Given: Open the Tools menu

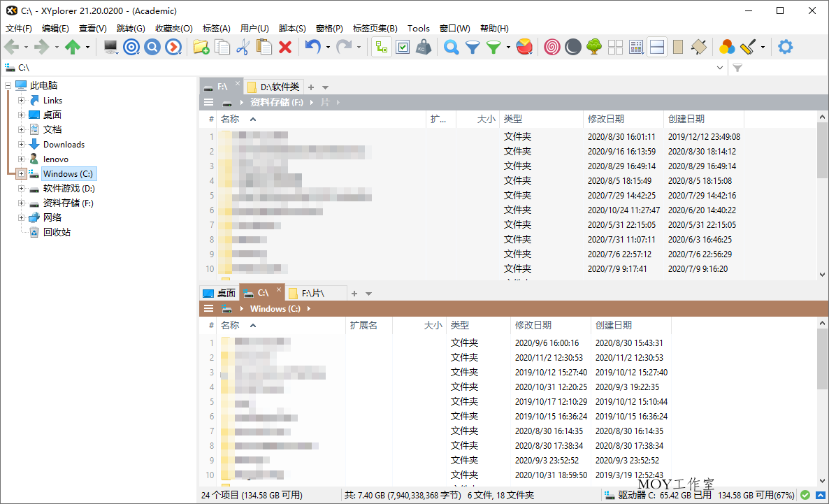Looking at the screenshot, I should coord(418,29).
